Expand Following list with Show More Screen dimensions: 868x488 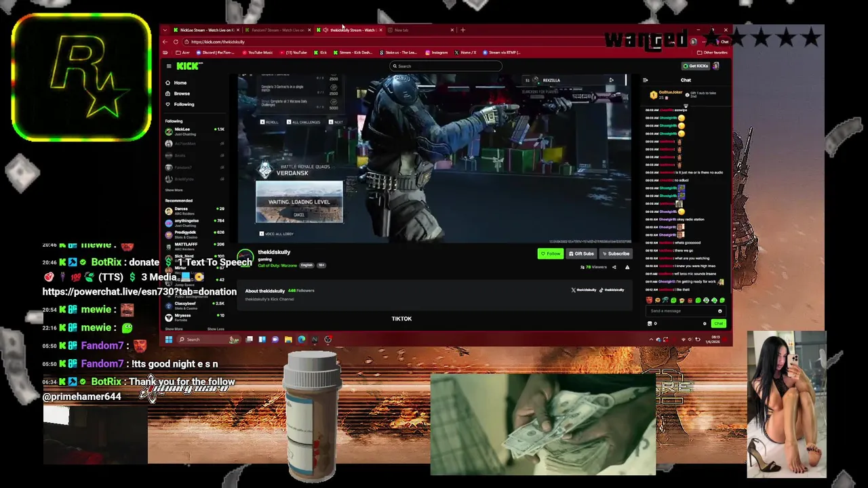pos(174,190)
